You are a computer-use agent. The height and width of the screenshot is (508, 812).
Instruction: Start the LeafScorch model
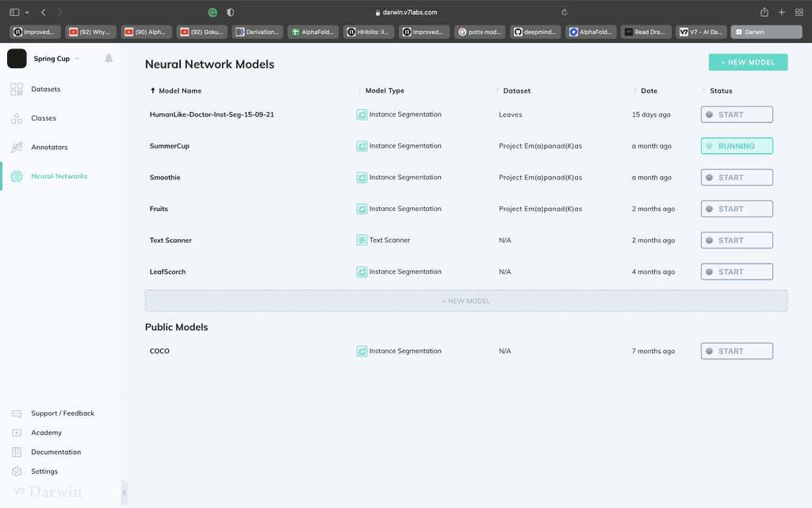pos(736,271)
